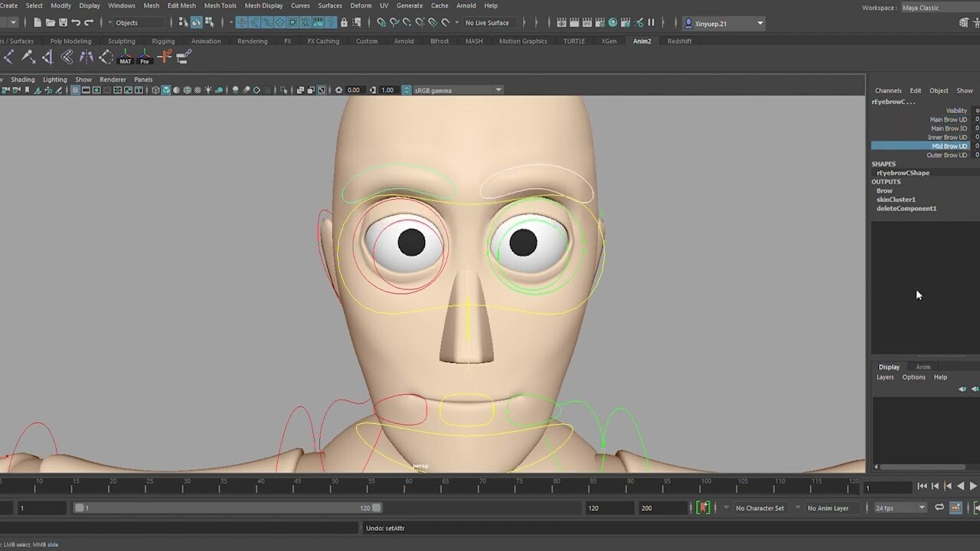
Task: Click skinCluster1 under OUTPUTS
Action: [x=896, y=199]
